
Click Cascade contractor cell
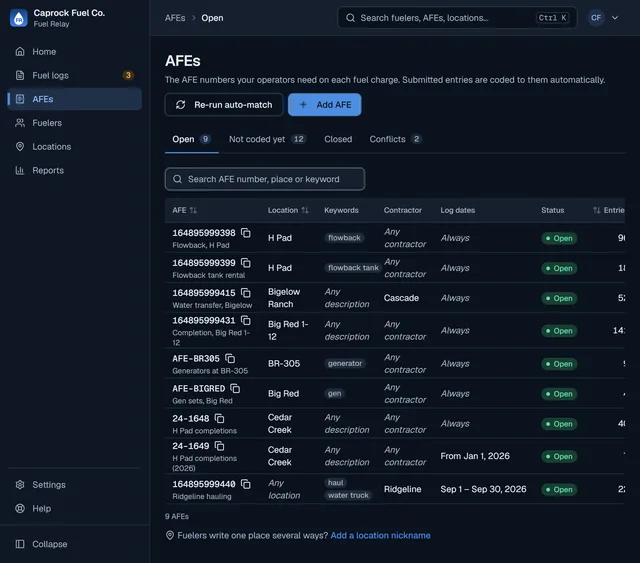pos(401,298)
